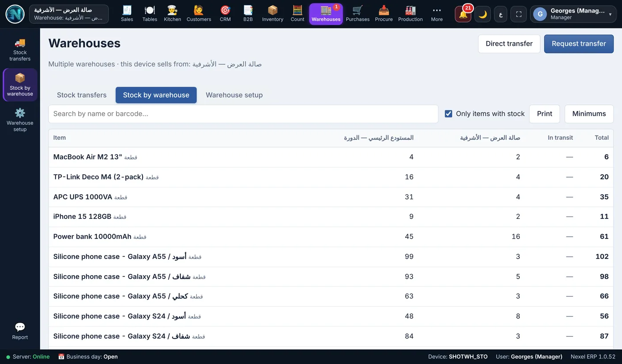622x364 pixels.
Task: Open the Count module
Action: (x=297, y=14)
